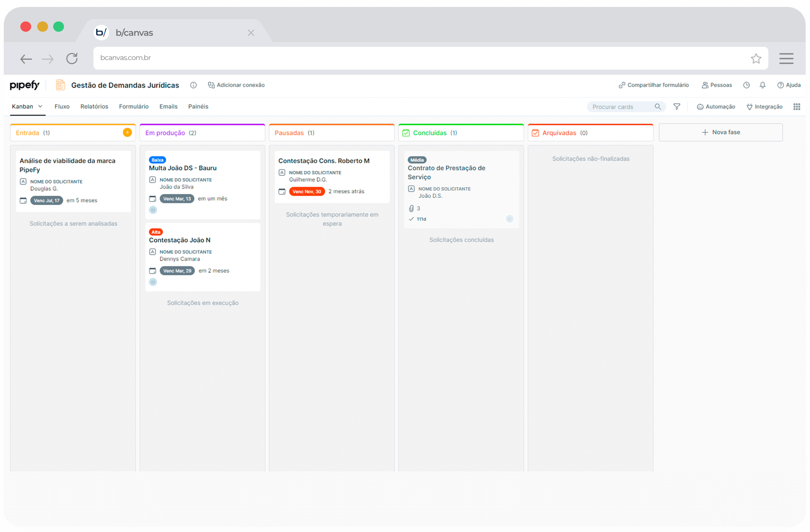
Task: Click the Concluídas checkmark phase icon
Action: pyautogui.click(x=406, y=133)
